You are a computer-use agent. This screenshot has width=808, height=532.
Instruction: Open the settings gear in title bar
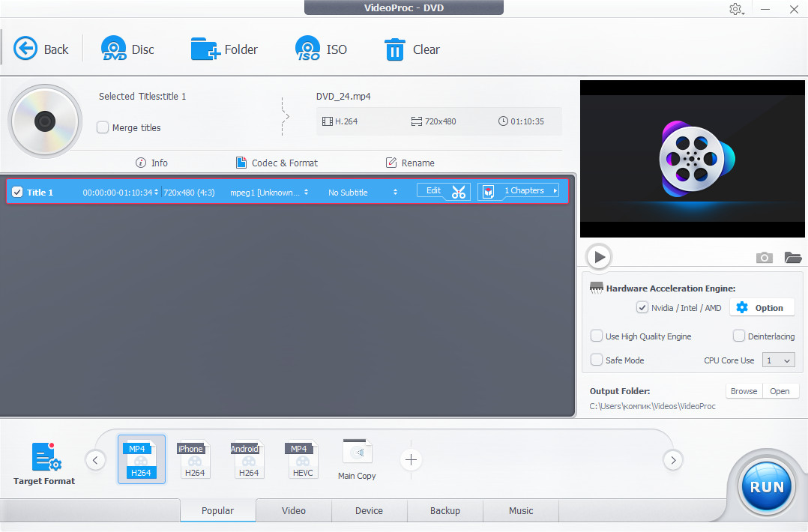coord(736,9)
